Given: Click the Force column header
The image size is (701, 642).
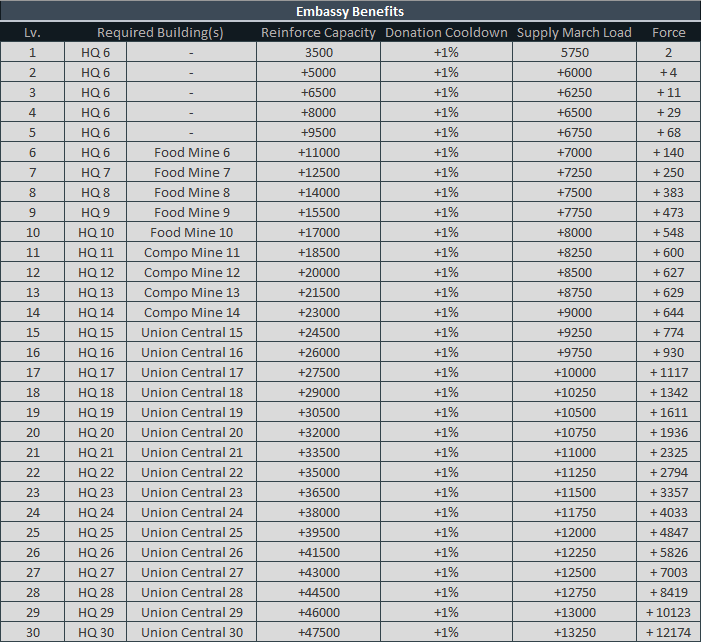Looking at the screenshot, I should click(x=668, y=32).
